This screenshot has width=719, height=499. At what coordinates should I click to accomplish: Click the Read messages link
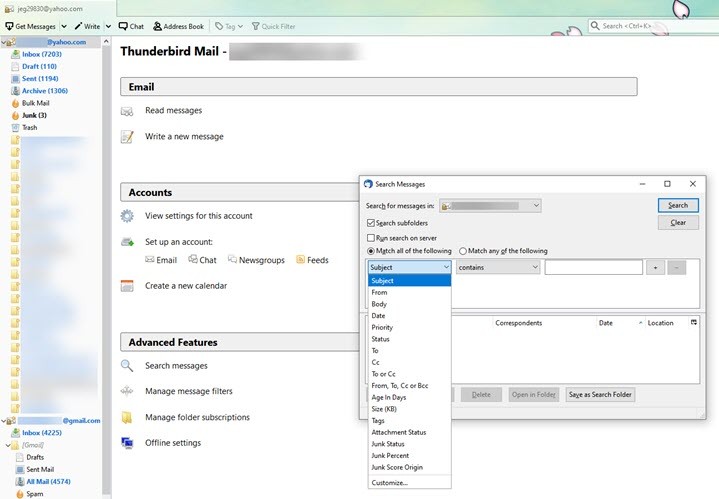point(173,111)
